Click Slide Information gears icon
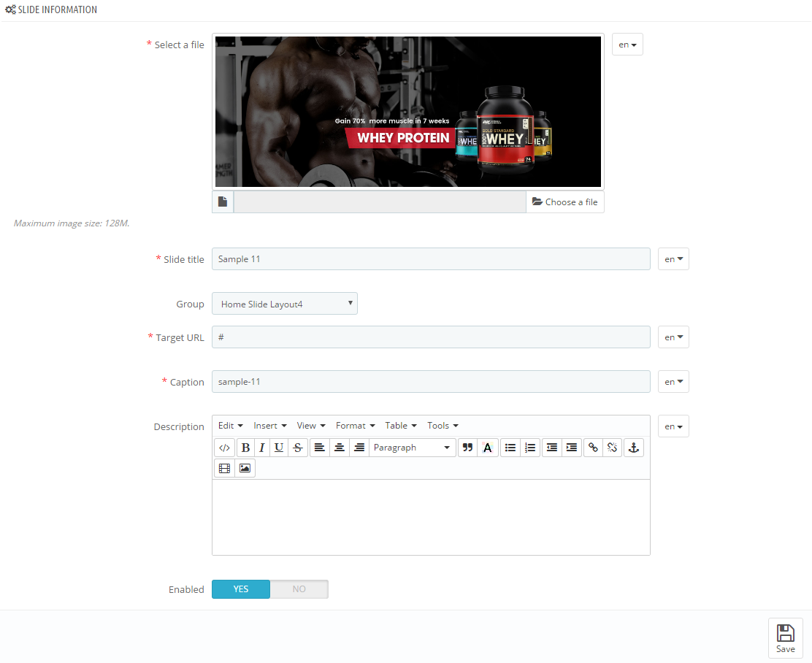Image resolution: width=812 pixels, height=663 pixels. pos(10,9)
